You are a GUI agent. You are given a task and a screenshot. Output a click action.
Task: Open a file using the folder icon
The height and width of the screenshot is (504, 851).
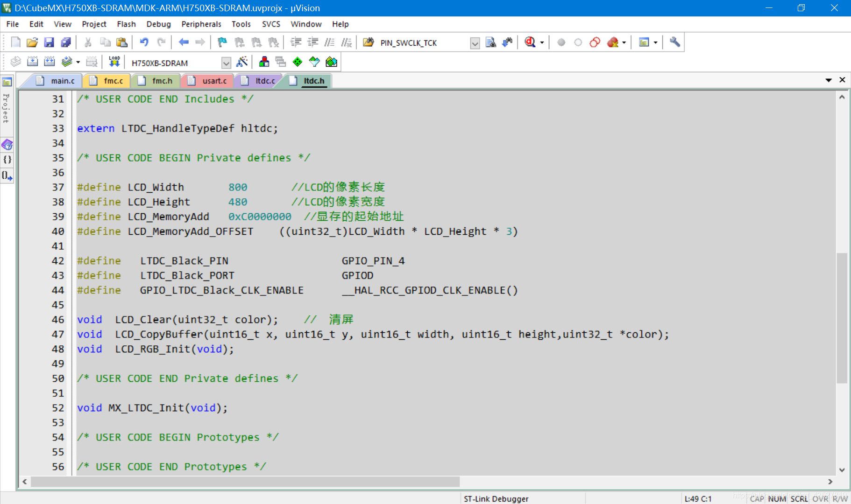click(x=32, y=42)
